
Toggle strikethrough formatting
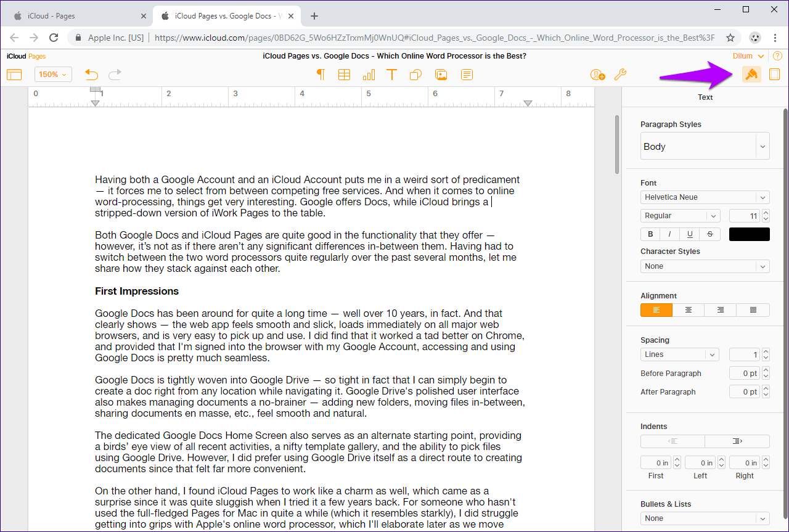pos(710,234)
